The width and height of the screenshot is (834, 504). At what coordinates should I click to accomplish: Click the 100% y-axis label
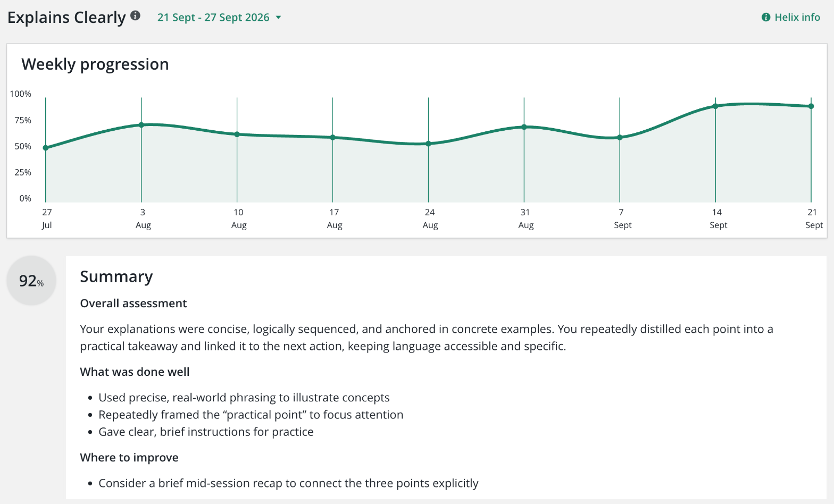[21, 94]
